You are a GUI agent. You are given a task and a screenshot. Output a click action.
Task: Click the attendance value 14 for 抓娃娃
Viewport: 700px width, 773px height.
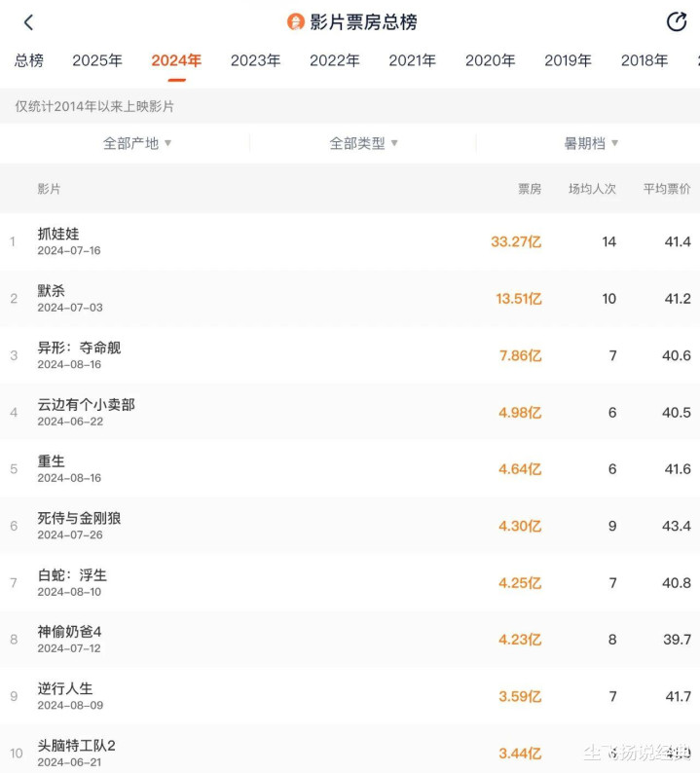click(608, 241)
